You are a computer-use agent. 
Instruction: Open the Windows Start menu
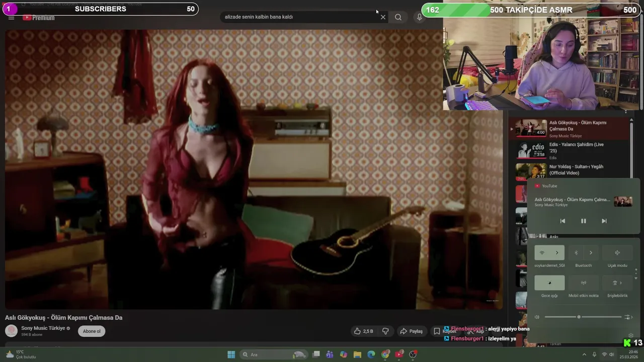[231, 354]
